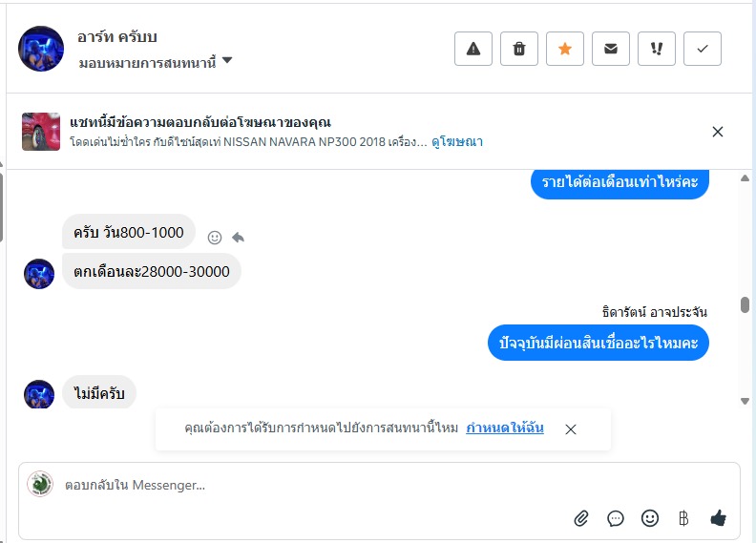Open saved replies speech bubble icon

point(616,518)
